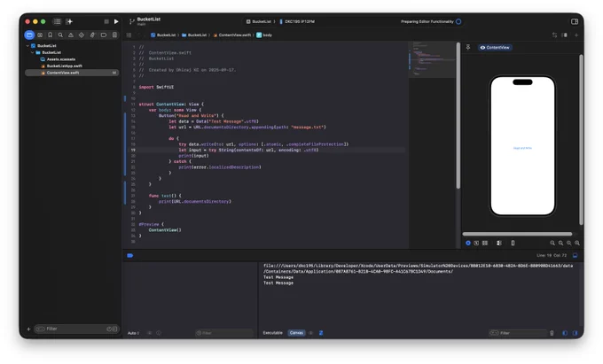This screenshot has width=603, height=364.
Task: Click ContentView.swift in jump bar
Action: point(232,35)
